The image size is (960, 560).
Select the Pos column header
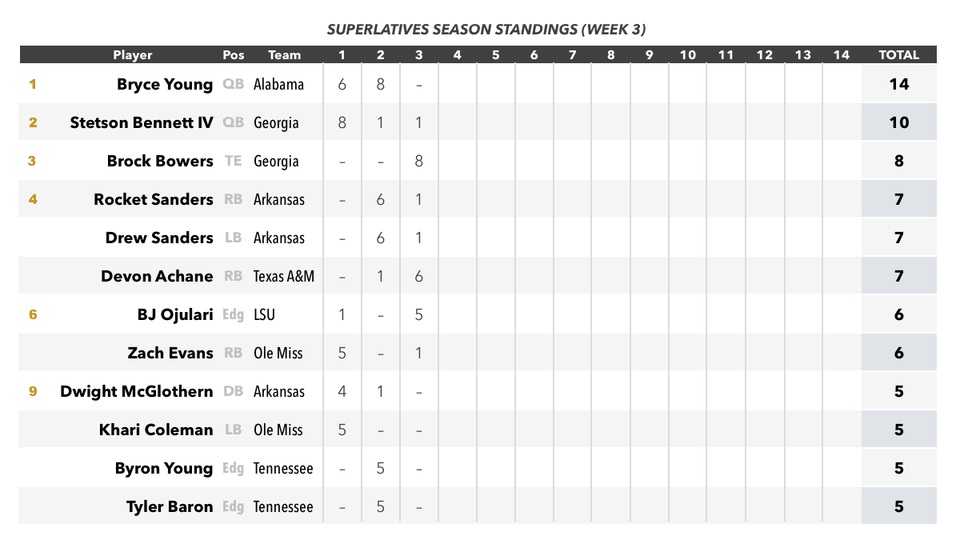click(x=234, y=55)
